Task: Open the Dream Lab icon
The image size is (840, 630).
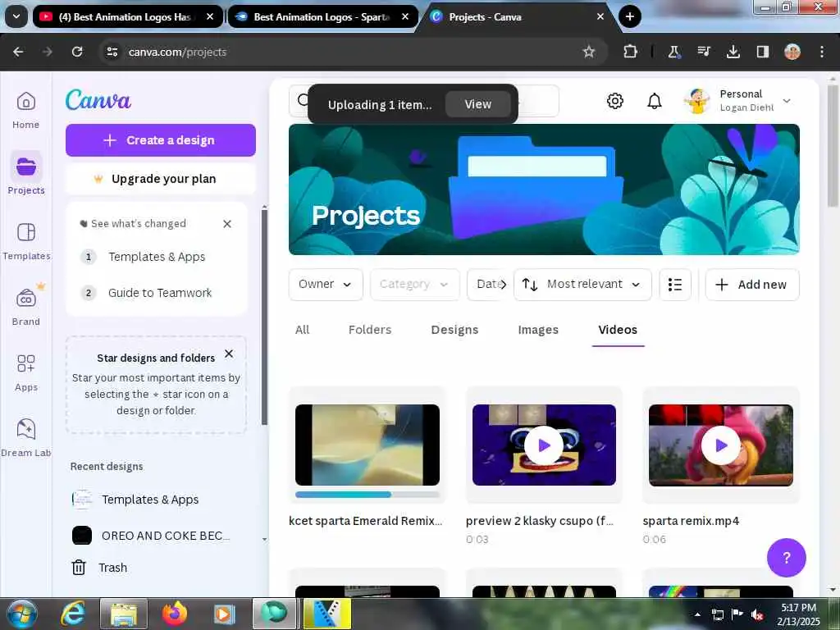Action: pos(25,429)
